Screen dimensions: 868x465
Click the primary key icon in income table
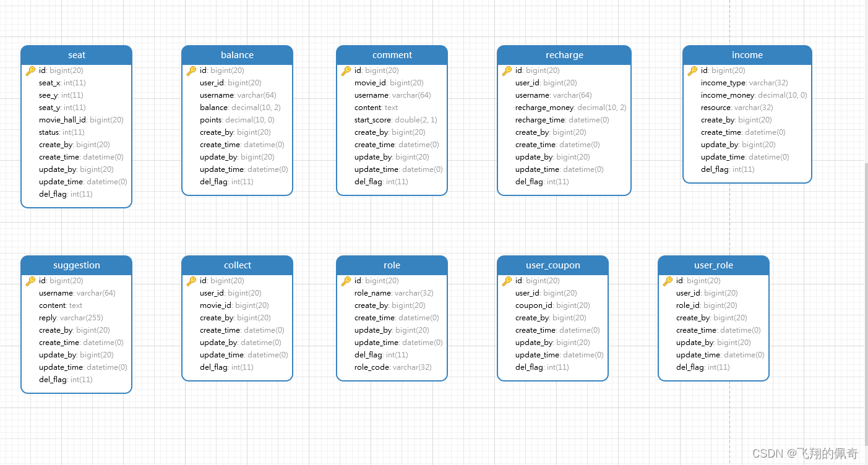tap(693, 70)
